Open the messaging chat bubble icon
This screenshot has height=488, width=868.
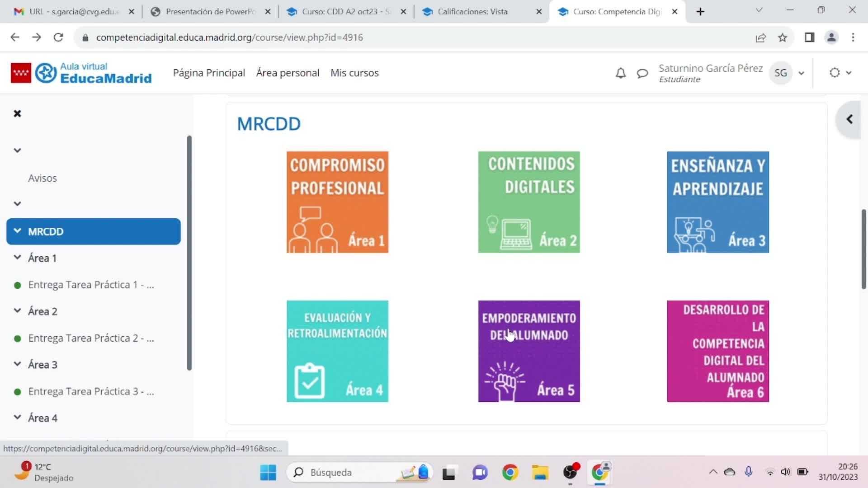click(642, 73)
